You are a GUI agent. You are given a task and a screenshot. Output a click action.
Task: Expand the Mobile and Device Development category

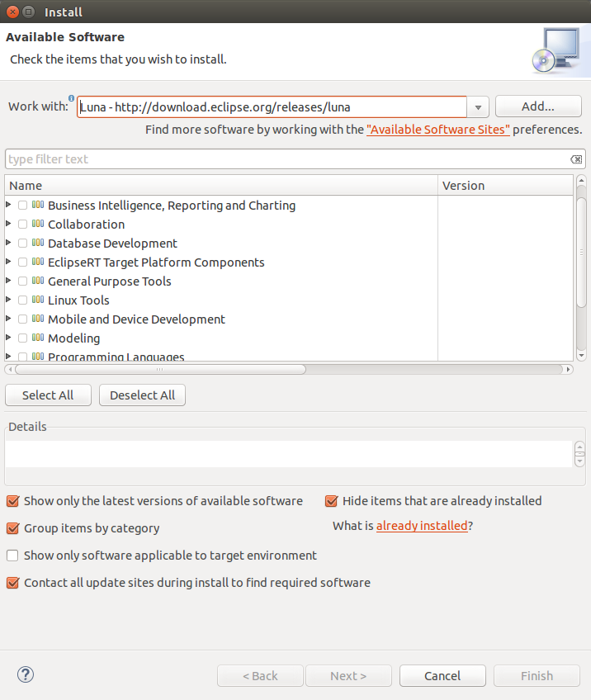coord(8,319)
